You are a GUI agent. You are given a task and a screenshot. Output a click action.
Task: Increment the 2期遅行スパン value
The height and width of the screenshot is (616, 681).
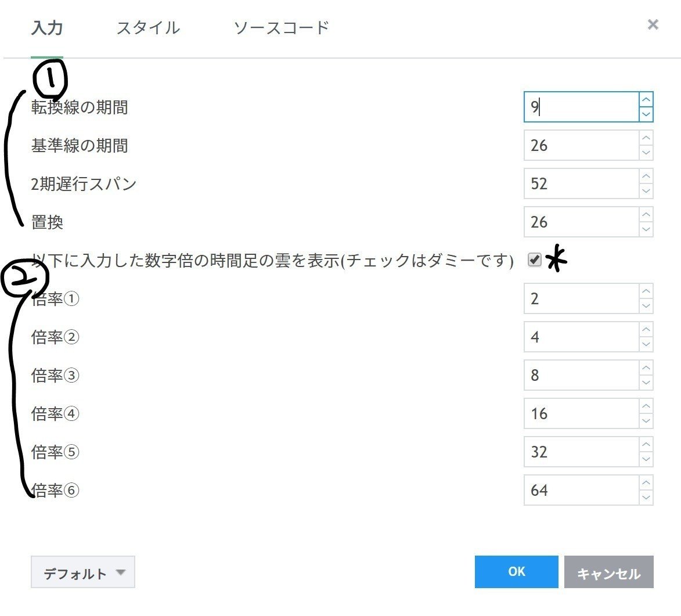click(646, 176)
